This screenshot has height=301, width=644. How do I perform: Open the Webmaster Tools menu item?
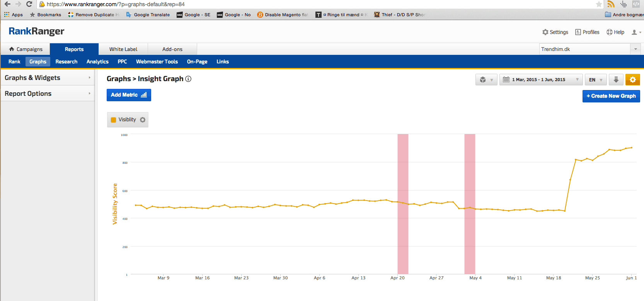[x=157, y=61]
